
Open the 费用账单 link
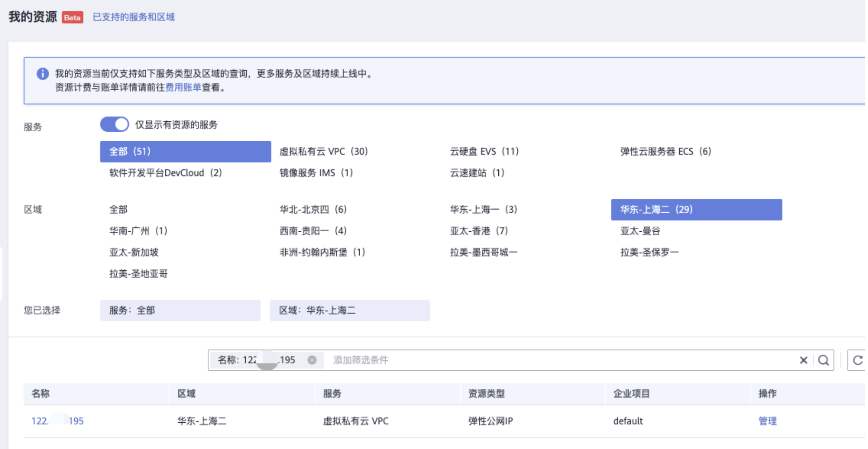(183, 87)
